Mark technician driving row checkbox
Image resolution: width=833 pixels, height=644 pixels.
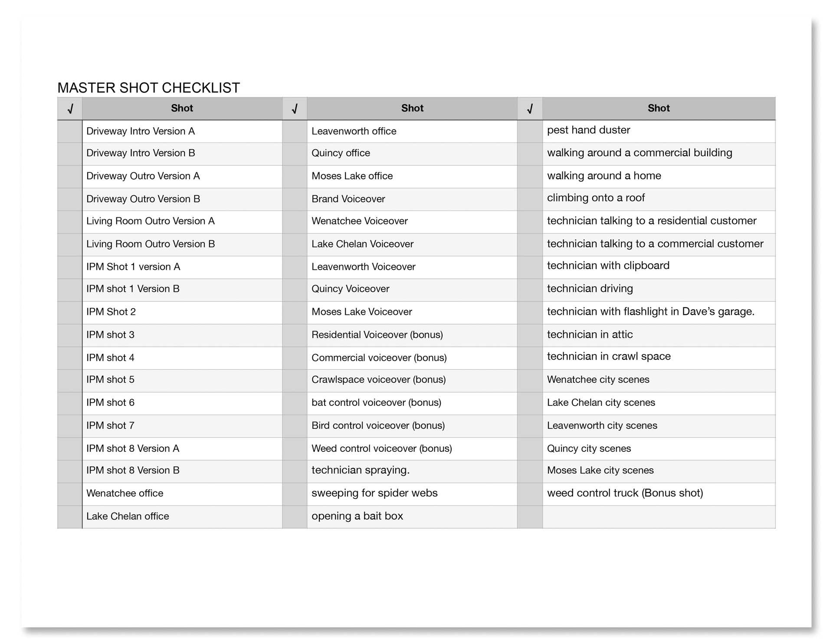(530, 289)
